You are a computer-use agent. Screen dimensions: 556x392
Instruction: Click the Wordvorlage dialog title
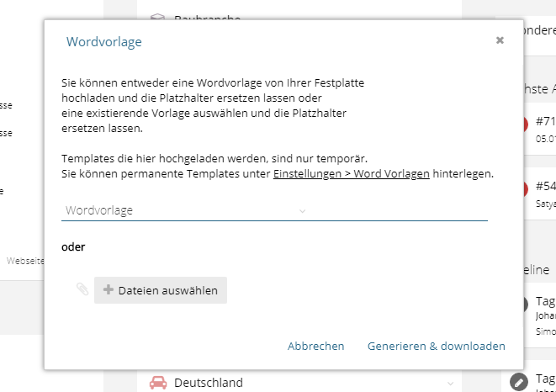[x=104, y=42]
